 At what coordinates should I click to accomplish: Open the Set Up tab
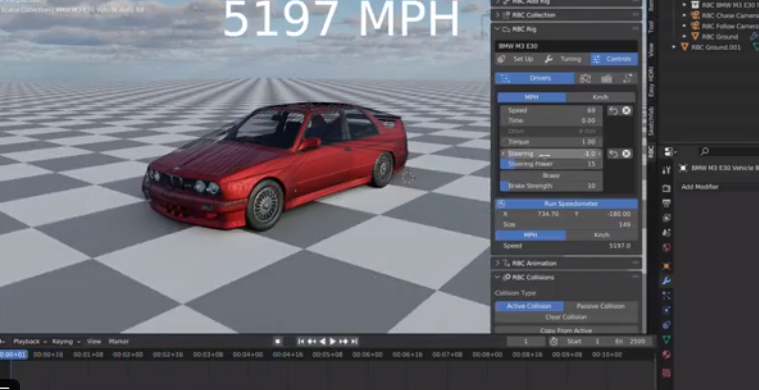[x=517, y=59]
